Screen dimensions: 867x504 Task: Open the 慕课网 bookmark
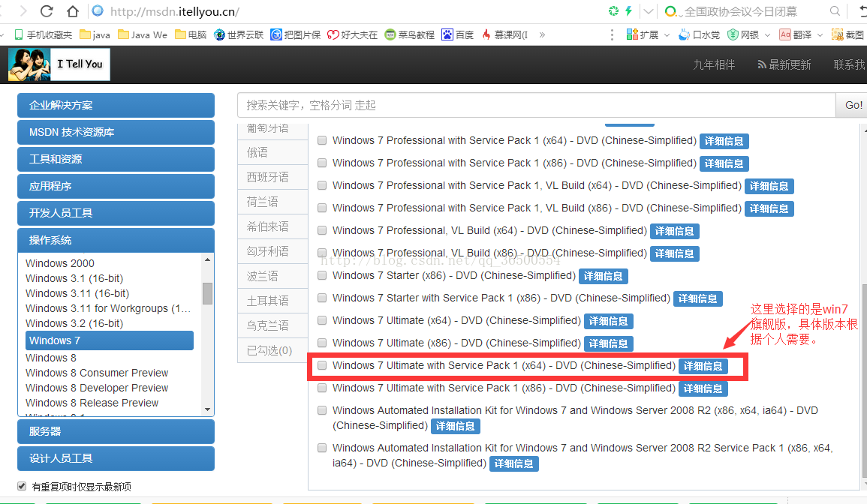click(504, 34)
